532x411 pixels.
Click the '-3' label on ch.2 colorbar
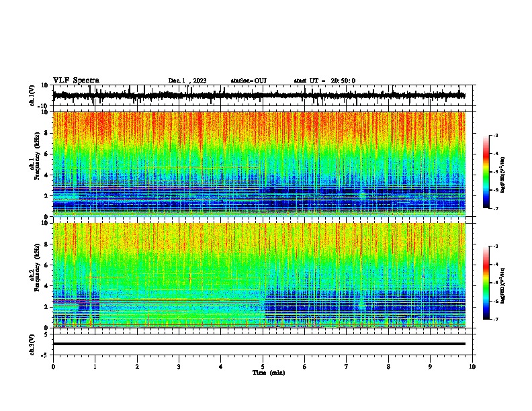pyautogui.click(x=496, y=246)
